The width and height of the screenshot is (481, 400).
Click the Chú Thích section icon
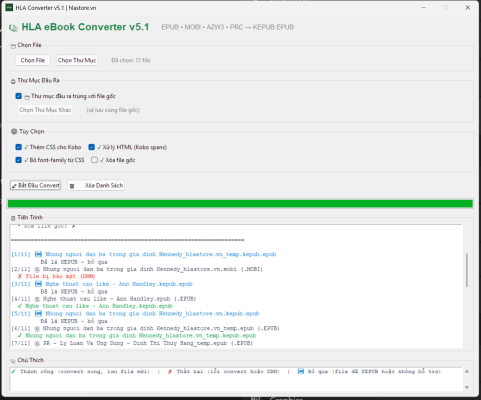click(13, 361)
